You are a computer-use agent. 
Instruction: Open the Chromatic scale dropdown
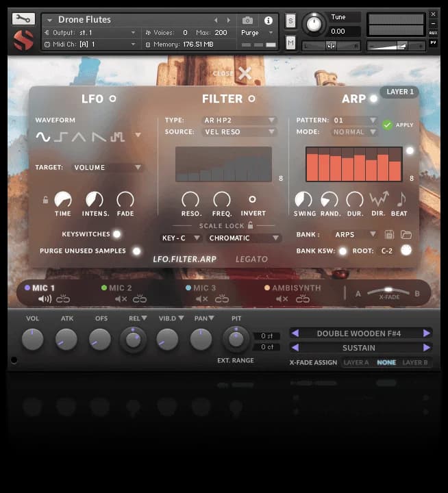(x=245, y=238)
